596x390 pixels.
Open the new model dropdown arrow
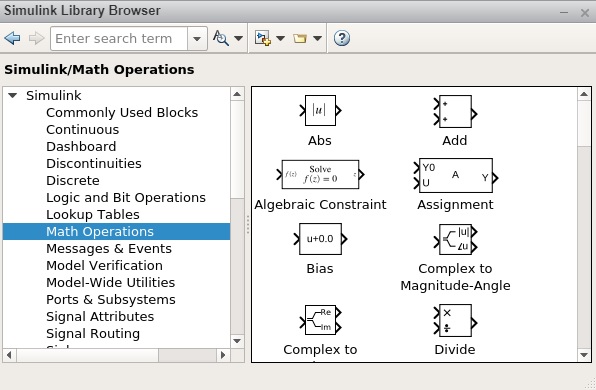[x=280, y=38]
